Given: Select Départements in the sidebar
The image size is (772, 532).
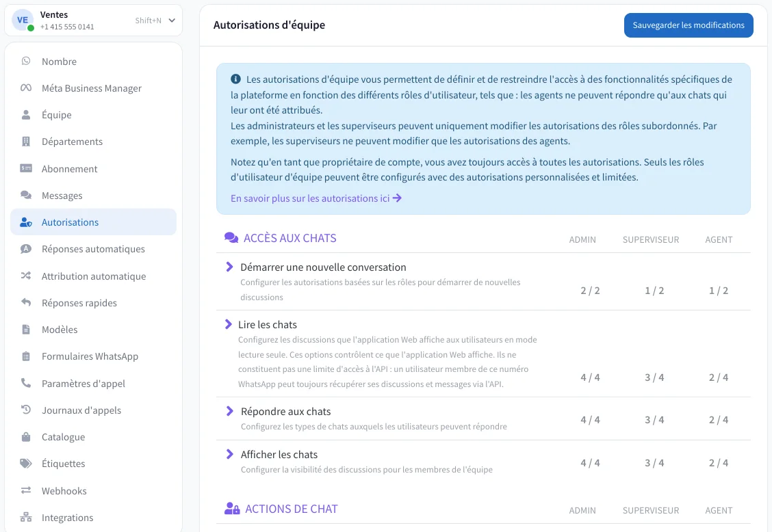Looking at the screenshot, I should (x=94, y=142).
